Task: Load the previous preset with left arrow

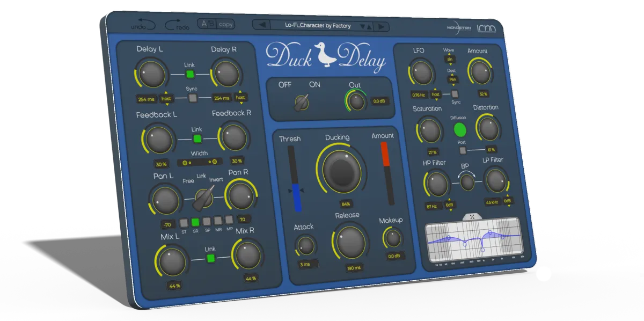Action: pyautogui.click(x=262, y=25)
